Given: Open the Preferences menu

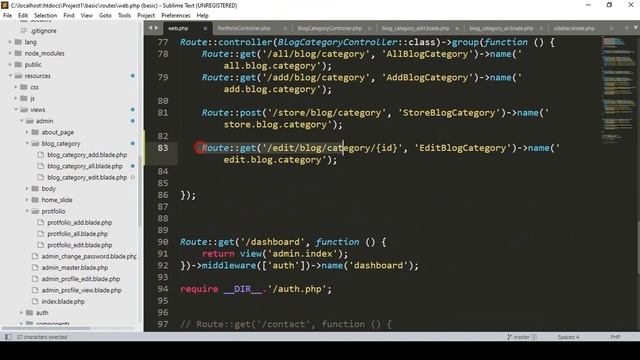Looking at the screenshot, I should (176, 16).
